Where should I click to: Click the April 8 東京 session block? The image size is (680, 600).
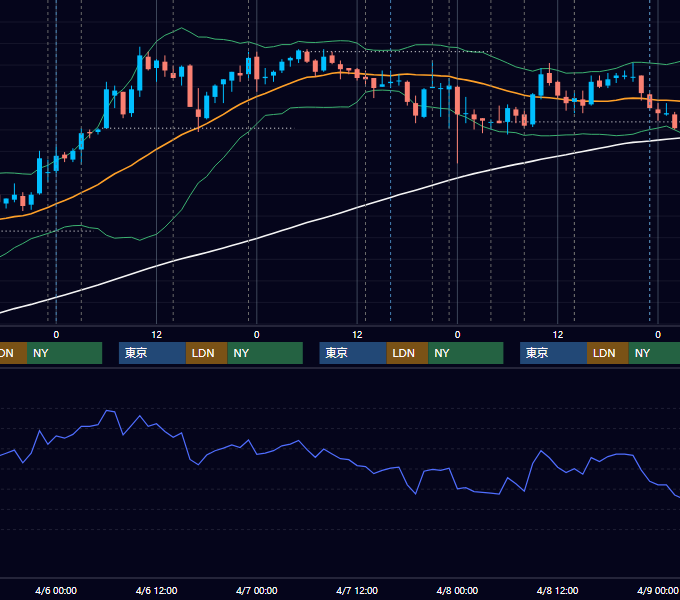coord(553,353)
